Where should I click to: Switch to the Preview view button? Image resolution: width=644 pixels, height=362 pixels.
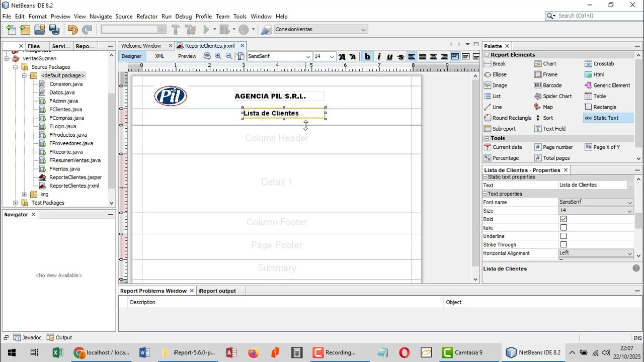click(x=187, y=56)
